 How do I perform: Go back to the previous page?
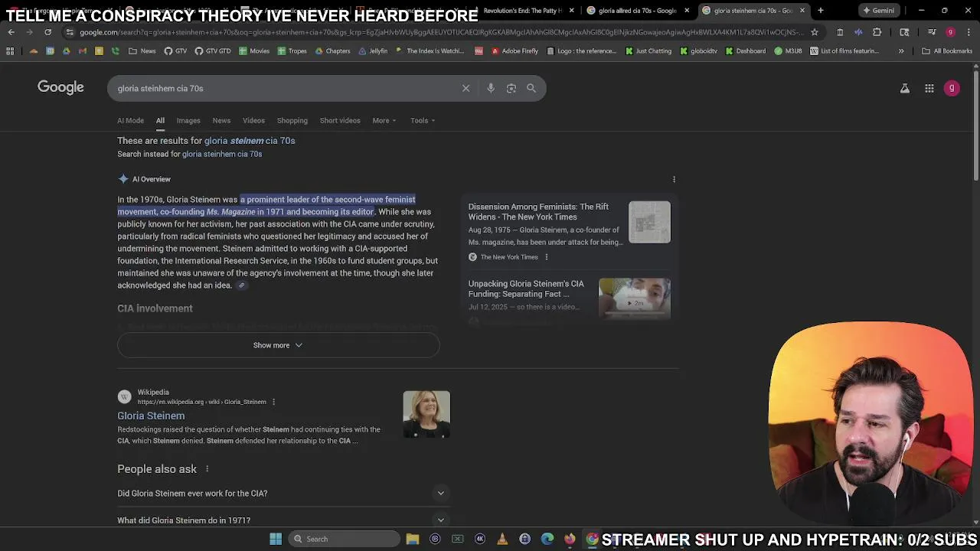click(11, 32)
